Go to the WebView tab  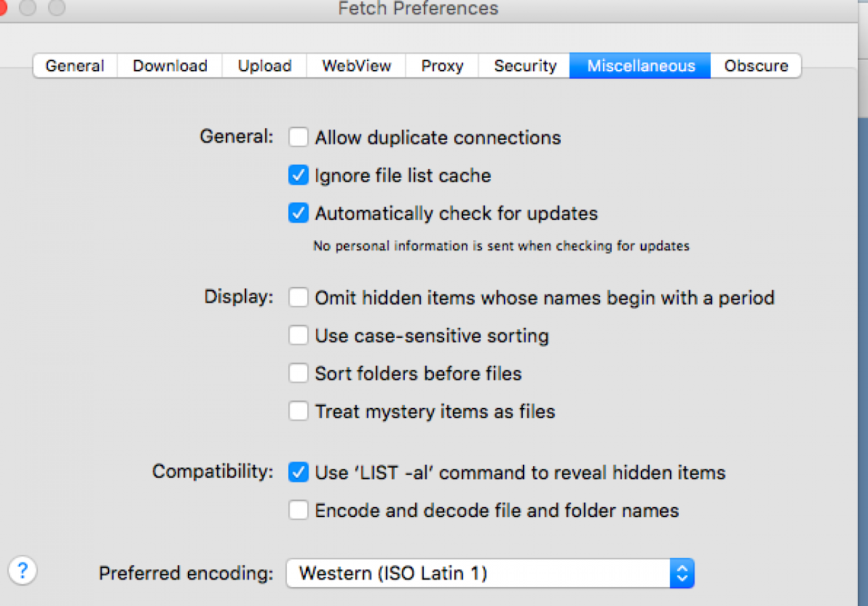(356, 66)
